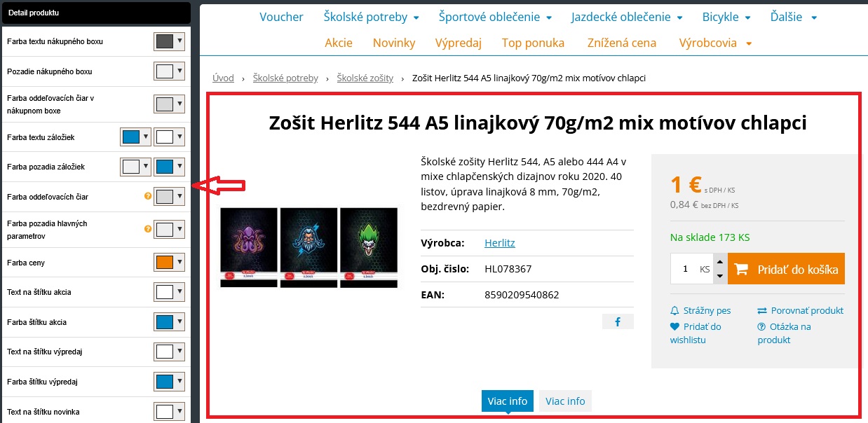Open gray swatch of Farba pozadia záložiek
The width and height of the screenshot is (868, 423).
click(x=135, y=167)
